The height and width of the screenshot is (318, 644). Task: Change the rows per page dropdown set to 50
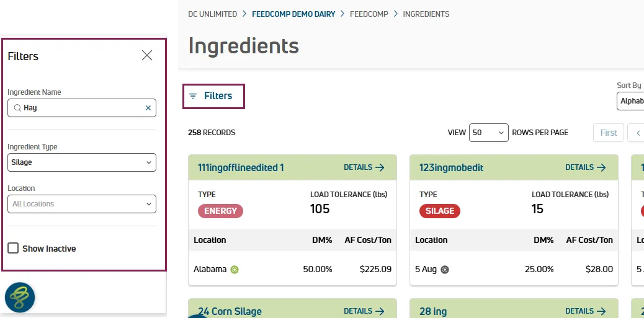click(x=489, y=133)
